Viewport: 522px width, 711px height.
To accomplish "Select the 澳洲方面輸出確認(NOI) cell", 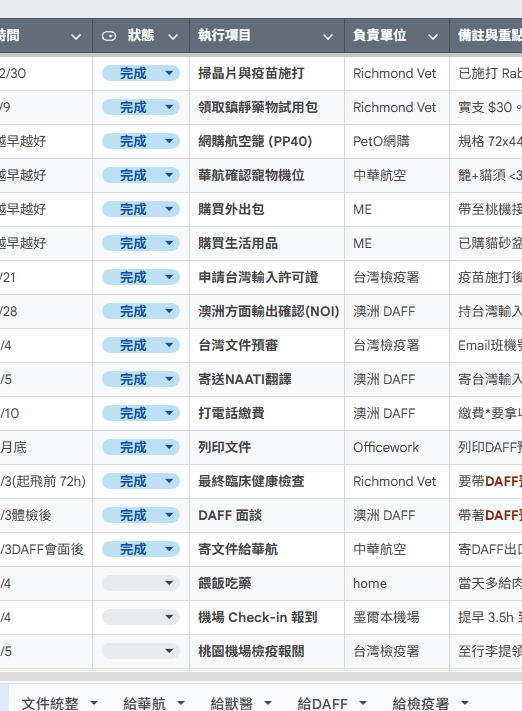I will 267,312.
